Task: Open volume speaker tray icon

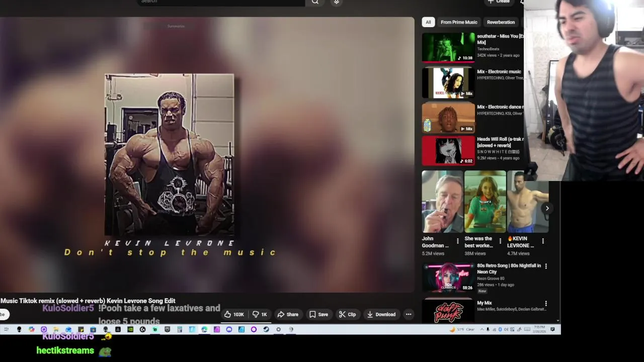Action: (x=506, y=329)
